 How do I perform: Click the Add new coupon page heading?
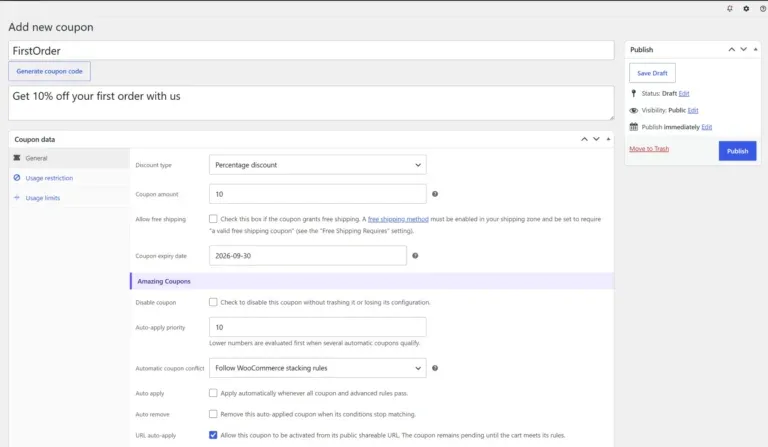[x=51, y=27]
